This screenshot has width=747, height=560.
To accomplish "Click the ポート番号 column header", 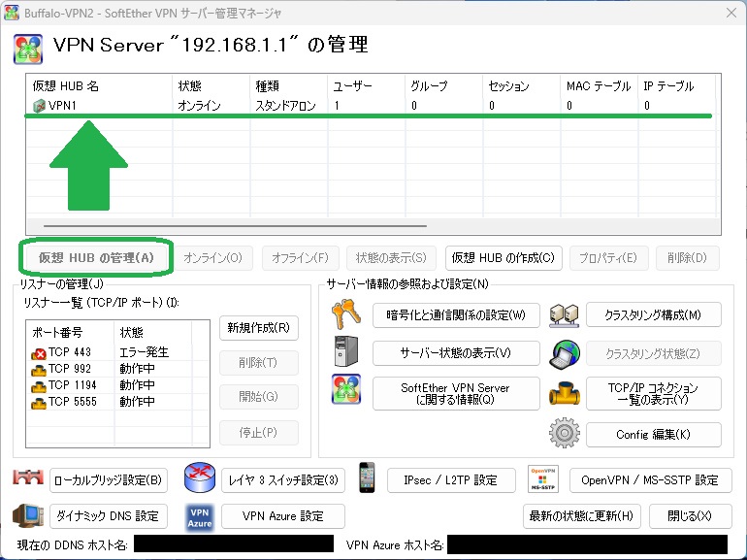I will coord(71,332).
